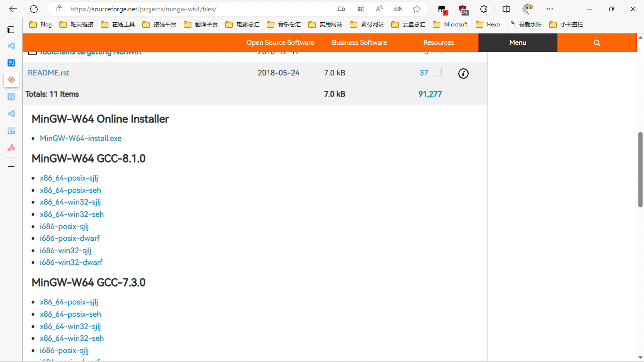Click the read aloud icon in the address bar
The width and height of the screenshot is (644, 362).
point(379,9)
